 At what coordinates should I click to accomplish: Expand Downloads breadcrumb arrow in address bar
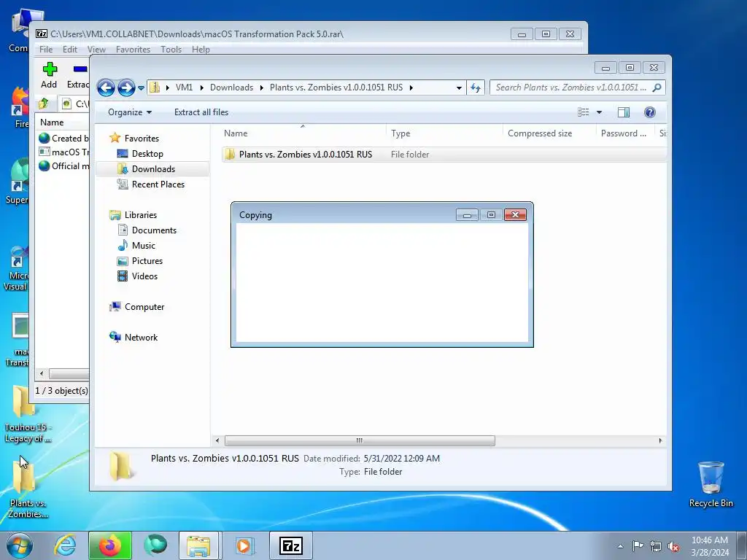[x=262, y=87]
